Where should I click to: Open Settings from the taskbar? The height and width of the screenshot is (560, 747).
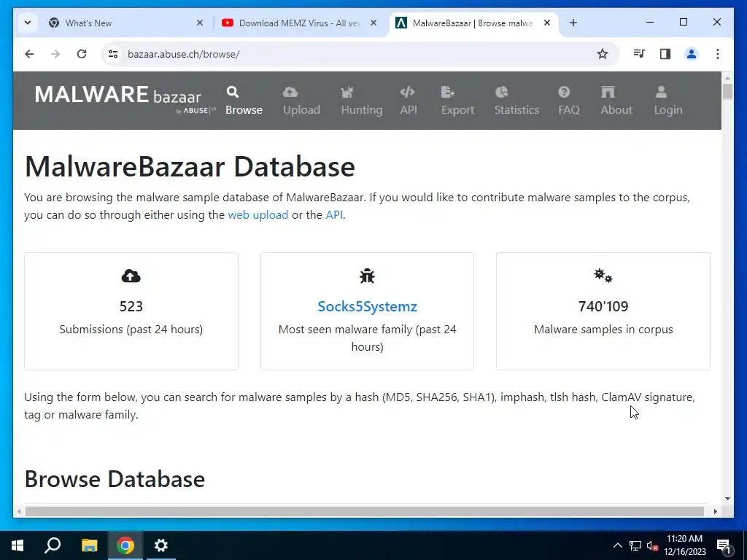click(x=161, y=545)
